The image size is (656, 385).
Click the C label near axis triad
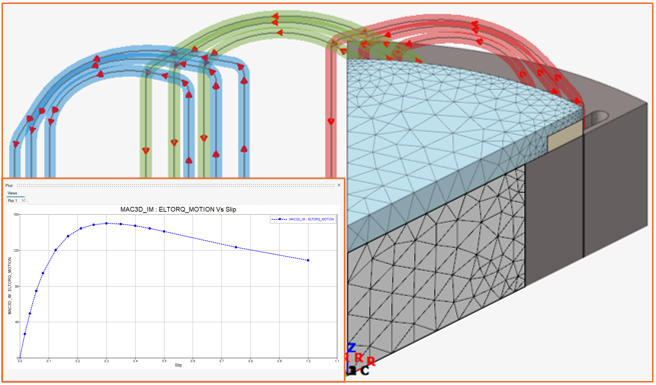(365, 371)
